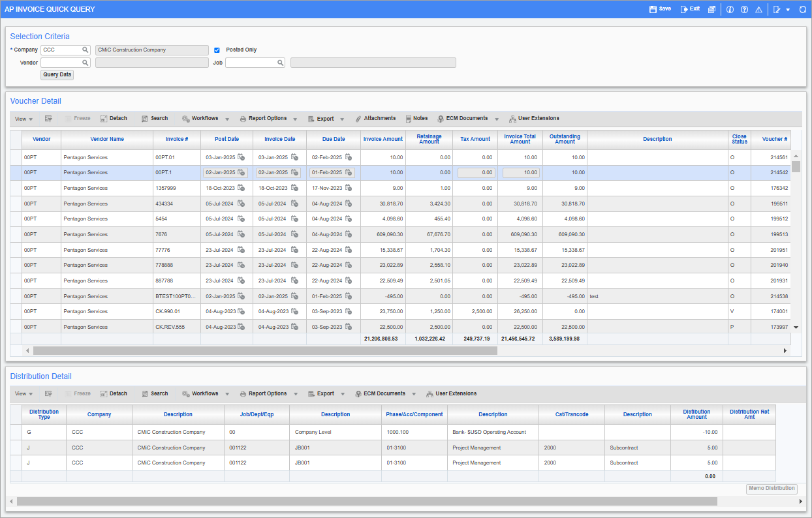Click the Query Data button
812x518 pixels.
pyautogui.click(x=57, y=74)
